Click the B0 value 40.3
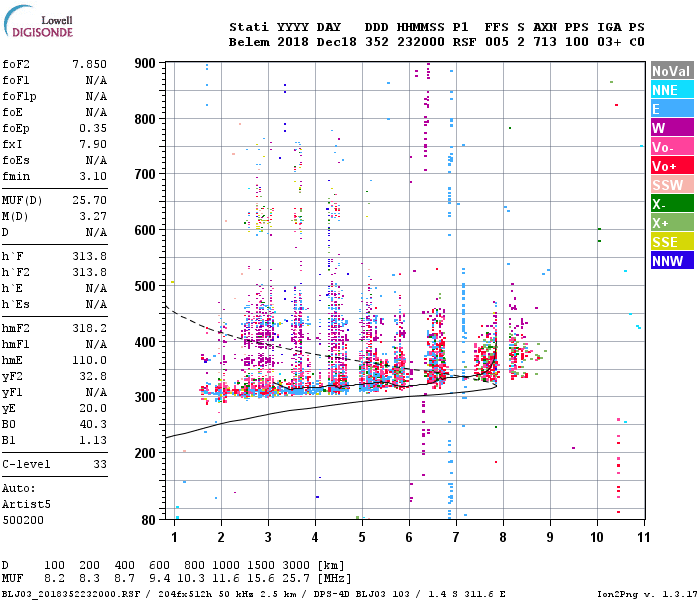Image resolution: width=700 pixels, height=600 pixels. [x=93, y=424]
